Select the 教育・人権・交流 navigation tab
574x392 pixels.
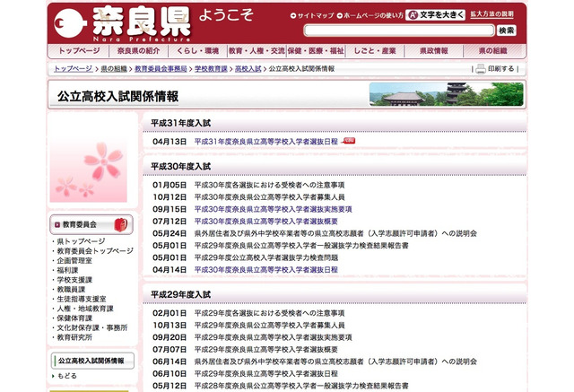pyautogui.click(x=257, y=51)
